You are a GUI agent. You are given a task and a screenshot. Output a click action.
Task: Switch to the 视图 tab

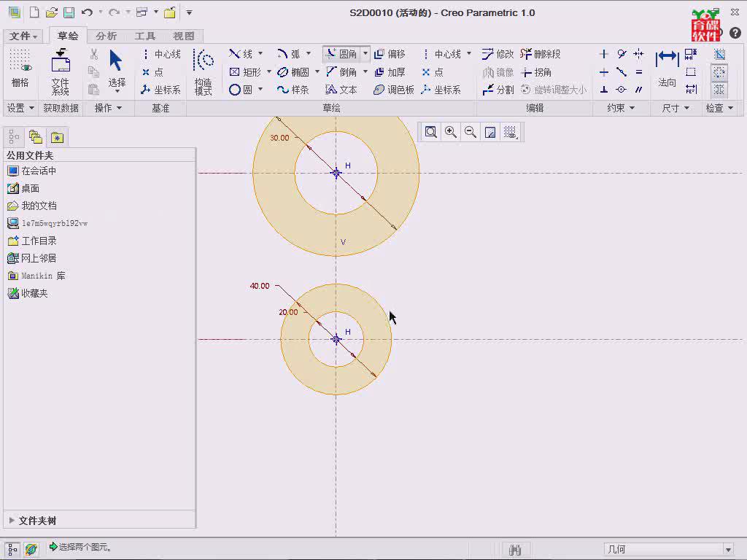183,36
